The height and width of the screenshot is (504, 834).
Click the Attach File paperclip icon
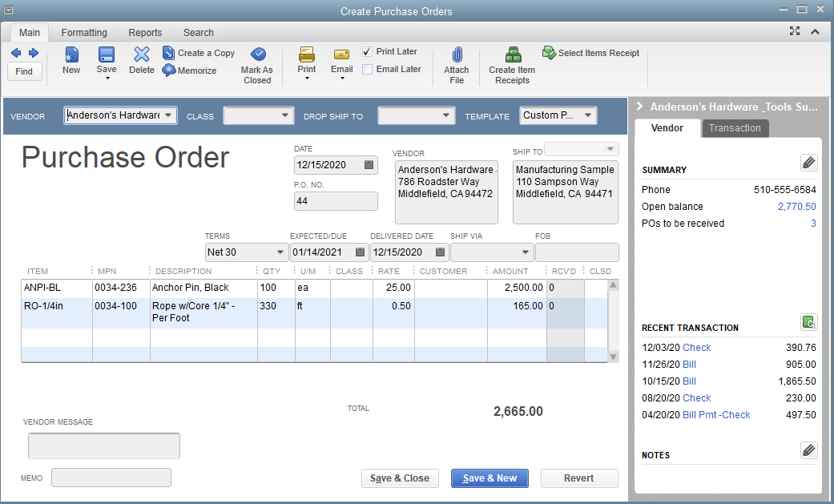[x=456, y=54]
